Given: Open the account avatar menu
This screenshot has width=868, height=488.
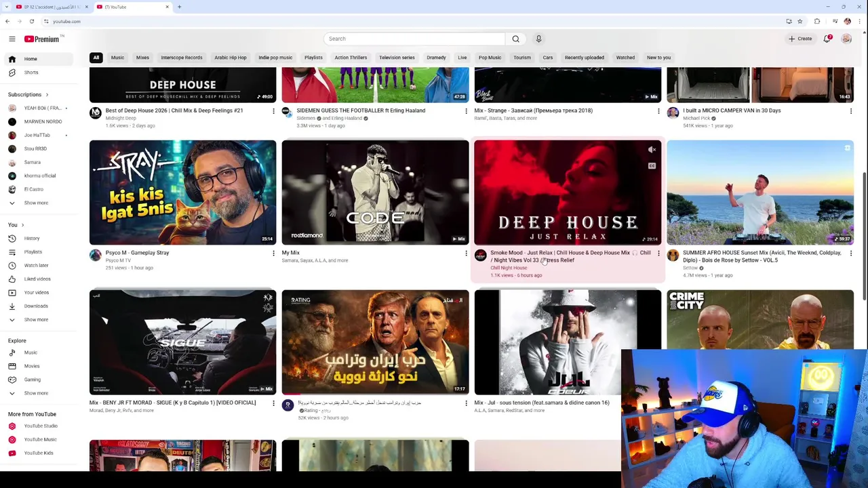Looking at the screenshot, I should pos(846,39).
